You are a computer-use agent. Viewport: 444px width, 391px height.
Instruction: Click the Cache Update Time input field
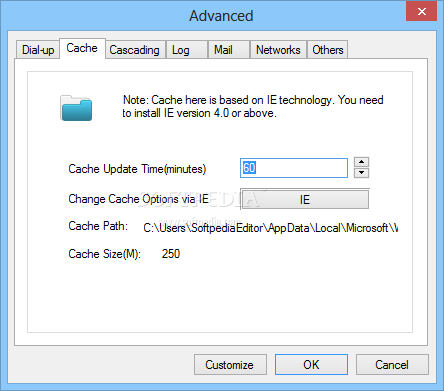click(x=294, y=168)
